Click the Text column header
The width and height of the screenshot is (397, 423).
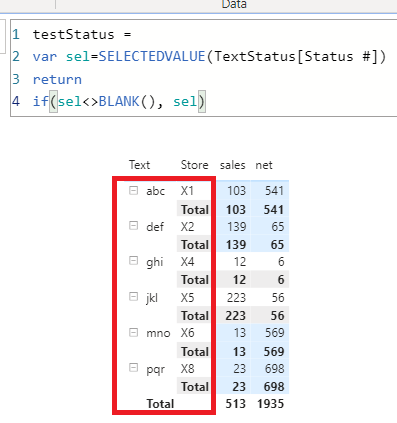click(139, 165)
